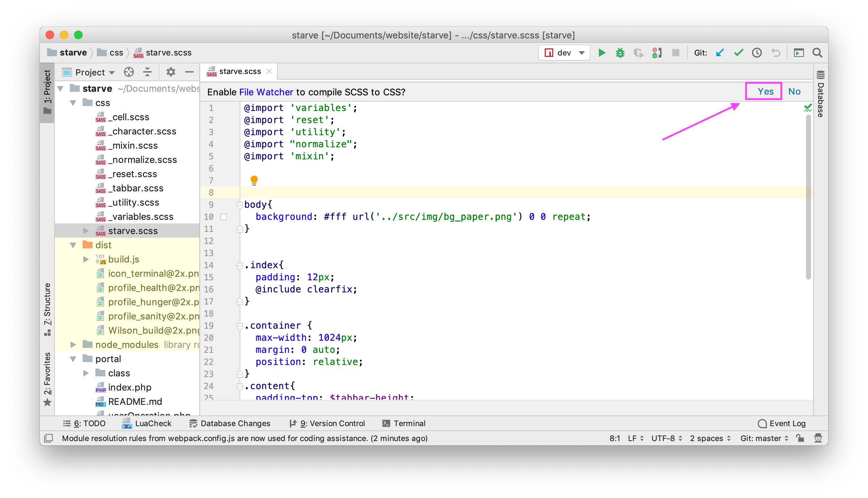Click Yes to enable File Watcher
868x498 pixels.
(765, 91)
